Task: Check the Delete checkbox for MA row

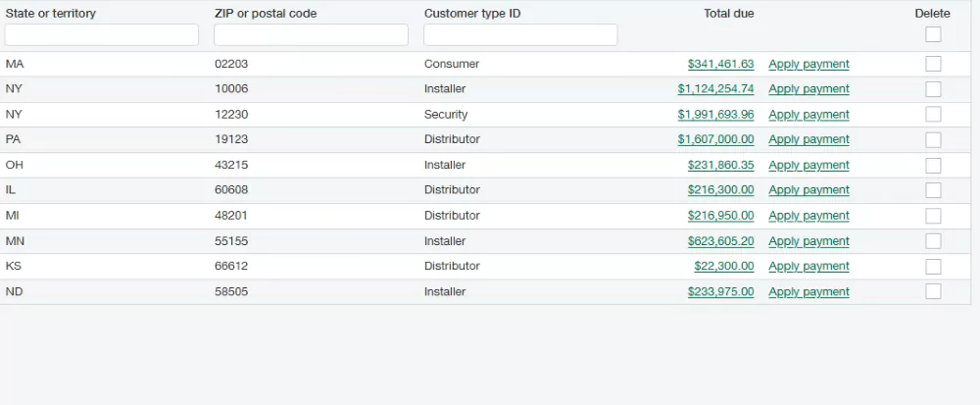Action: [933, 64]
